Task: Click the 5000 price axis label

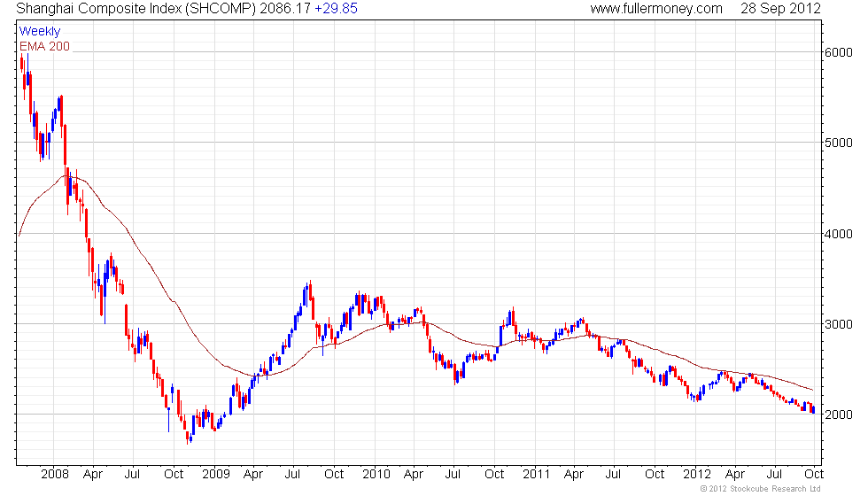Action: click(x=839, y=143)
